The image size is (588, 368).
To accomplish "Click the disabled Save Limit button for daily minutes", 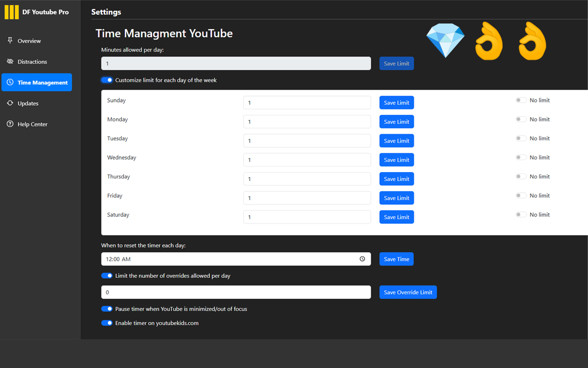I will coord(396,63).
